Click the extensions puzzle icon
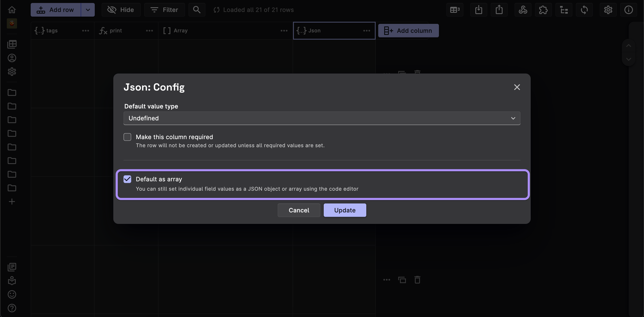Viewport: 644px width, 317px height. (x=543, y=10)
